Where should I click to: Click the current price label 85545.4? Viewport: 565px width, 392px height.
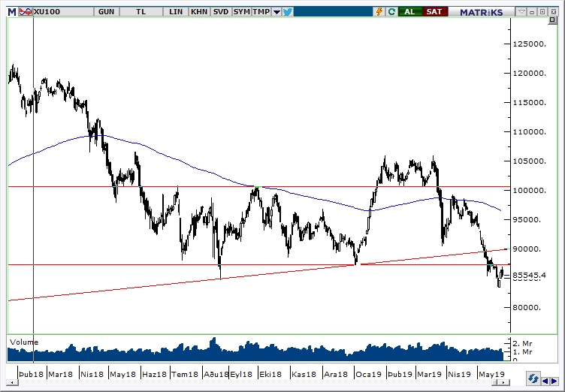tap(529, 276)
